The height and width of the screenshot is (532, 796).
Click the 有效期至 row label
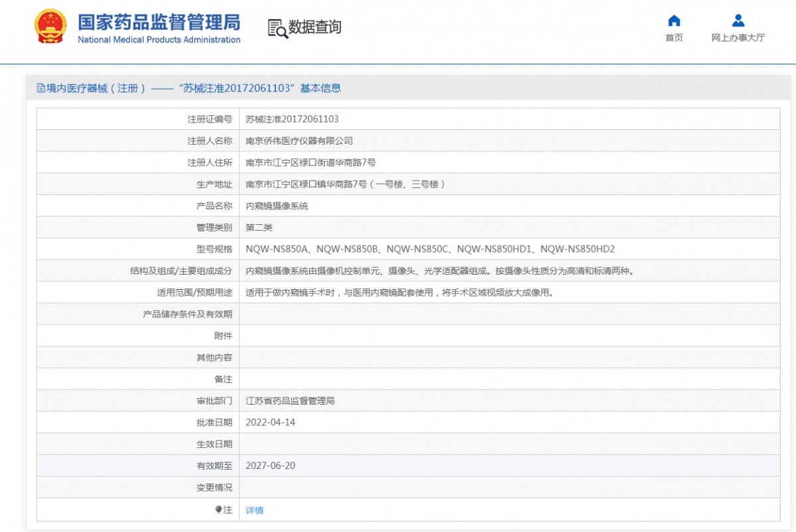tap(214, 466)
